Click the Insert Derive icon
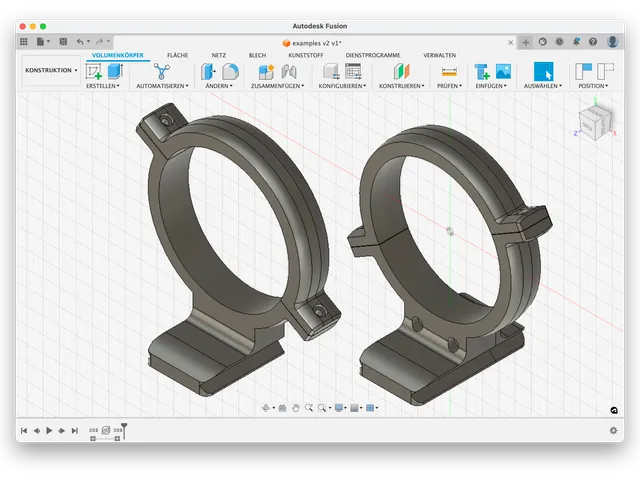Viewport: 640px width, 480px height. (x=482, y=71)
